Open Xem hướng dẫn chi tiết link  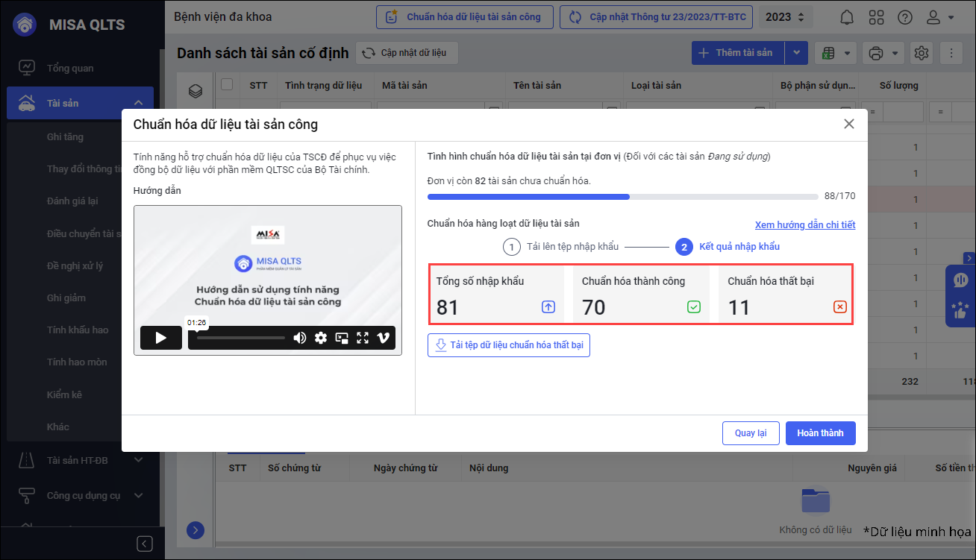click(x=804, y=224)
